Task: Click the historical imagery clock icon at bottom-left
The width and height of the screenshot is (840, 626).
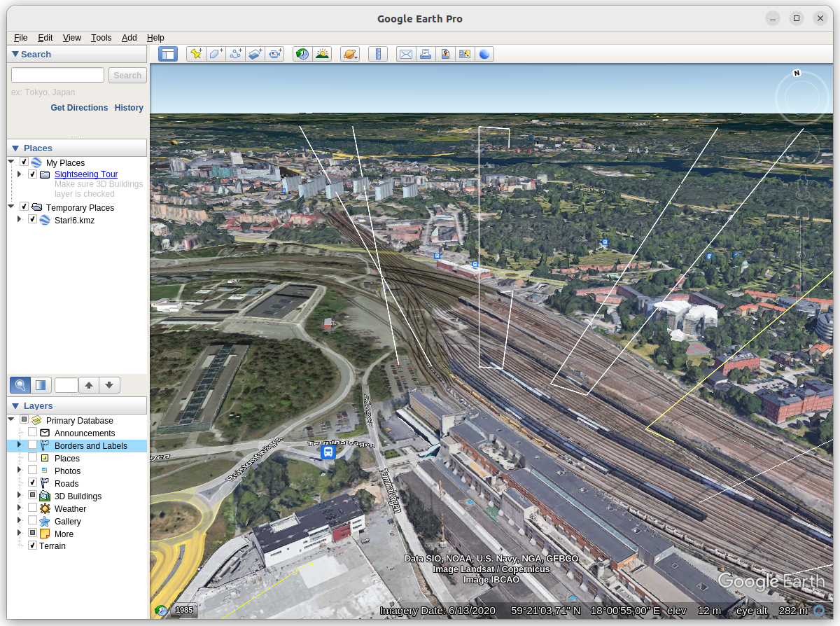Action: [162, 611]
